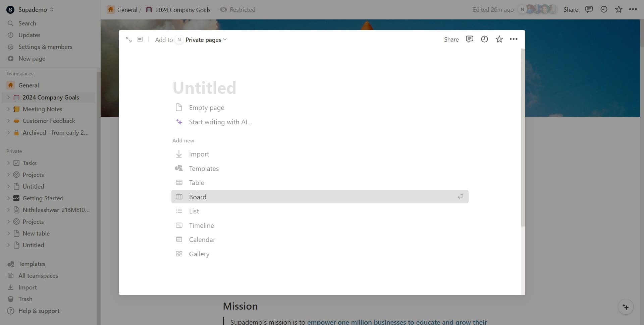Screen dimensions: 644x325
Task: Open page history clock in modal
Action: pyautogui.click(x=484, y=39)
